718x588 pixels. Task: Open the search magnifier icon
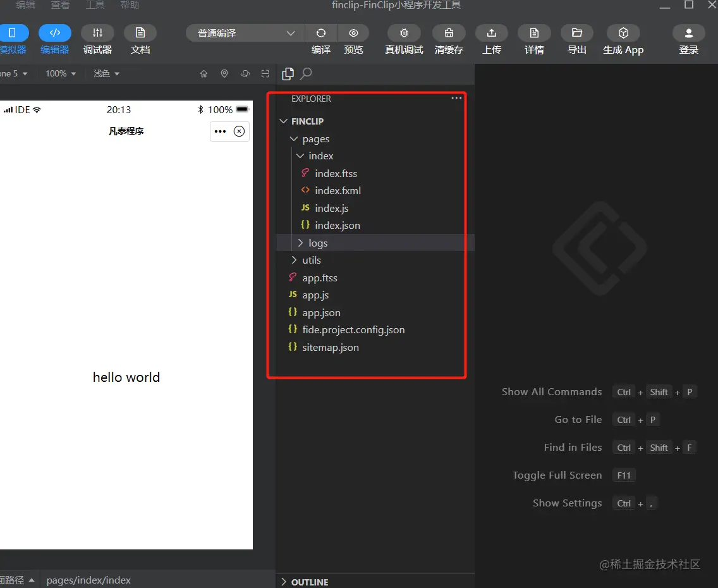(306, 74)
